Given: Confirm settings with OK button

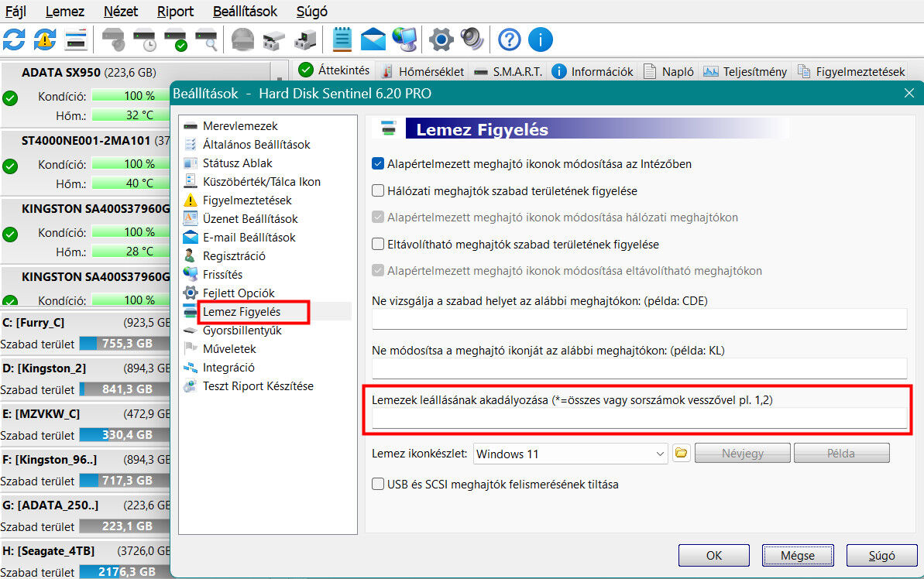Looking at the screenshot, I should coord(713,556).
